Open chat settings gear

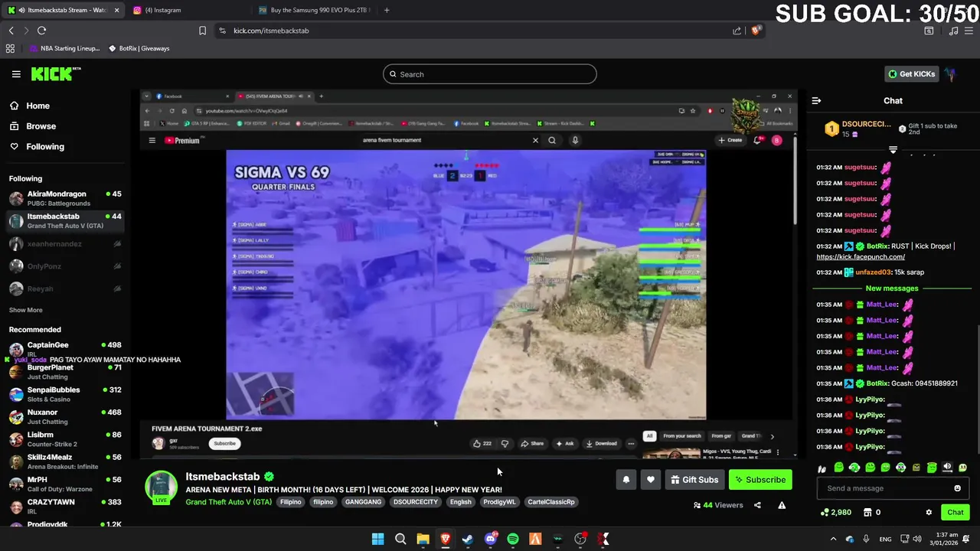929,512
